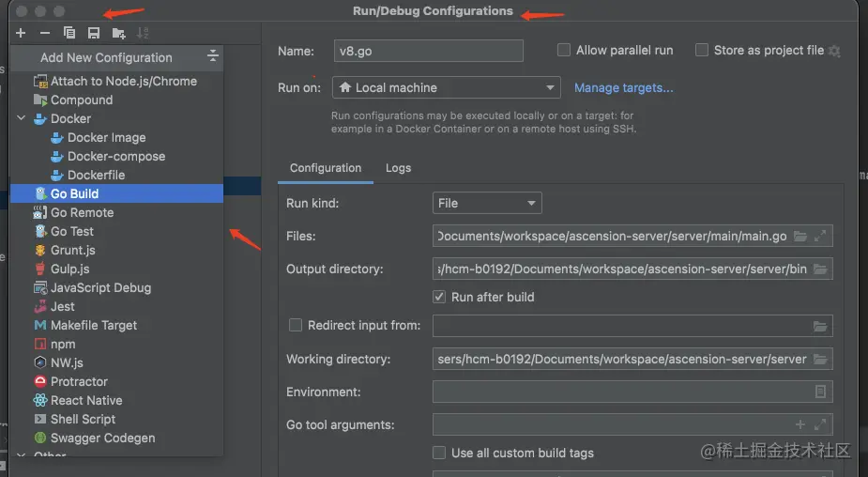Viewport: 868px width, 477px height.
Task: Click the Save Configuration floppy icon
Action: 94,33
